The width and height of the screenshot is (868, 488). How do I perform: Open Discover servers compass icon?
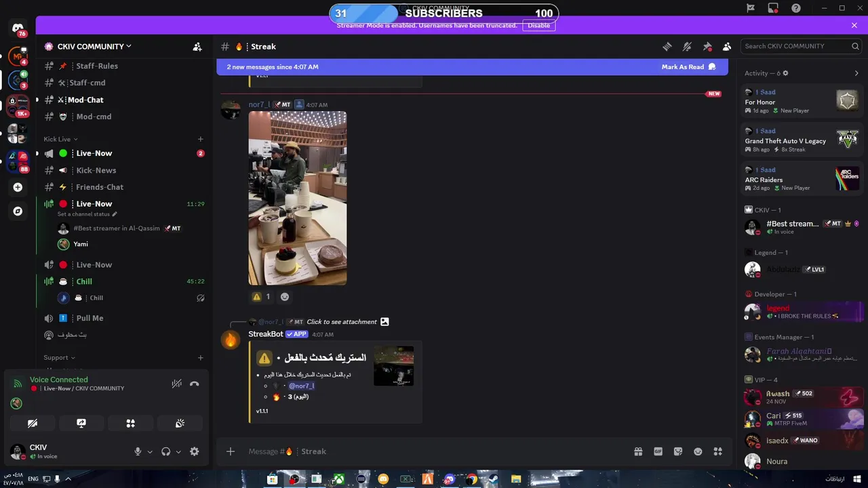tap(18, 211)
